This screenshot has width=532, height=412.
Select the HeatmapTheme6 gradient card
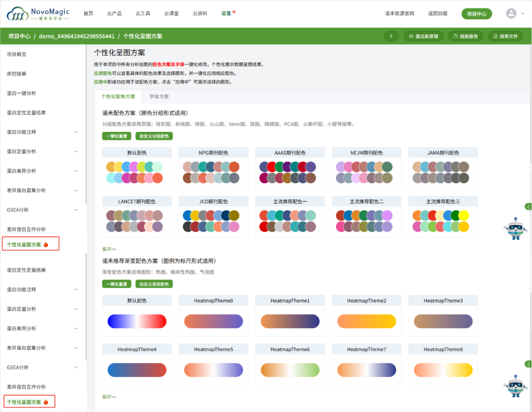(x=290, y=364)
